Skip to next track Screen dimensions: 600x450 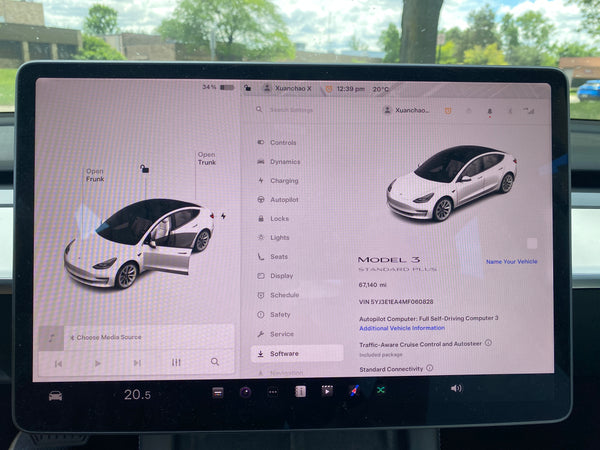[137, 363]
